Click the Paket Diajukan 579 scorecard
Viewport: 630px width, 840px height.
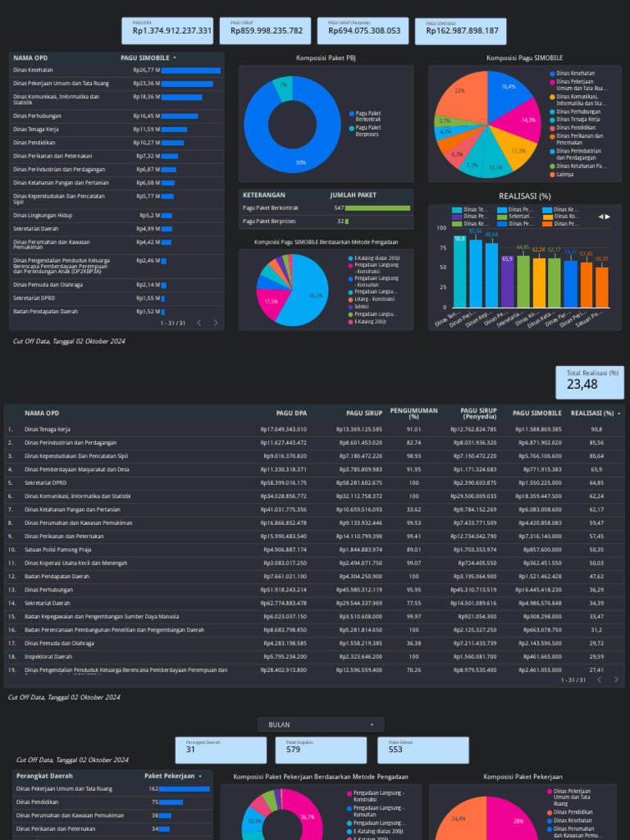321,750
